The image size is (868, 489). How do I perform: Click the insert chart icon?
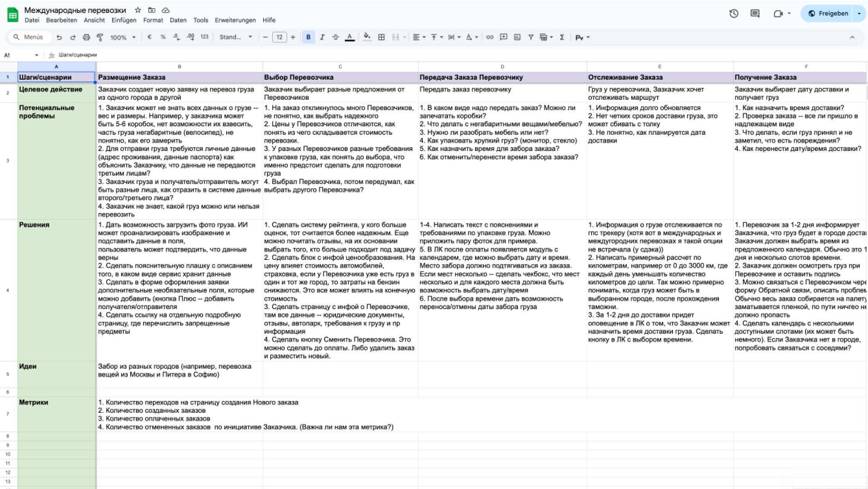(x=517, y=37)
